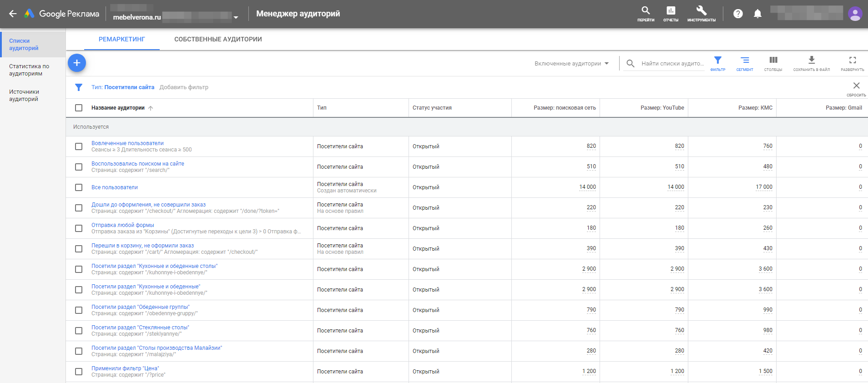Viewport: 868px width, 383px height.
Task: Open 'Статистика по аудиториям' in sidebar
Action: click(x=29, y=70)
